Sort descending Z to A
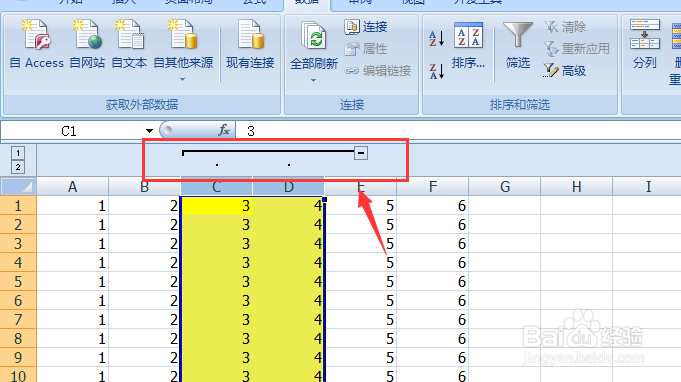This screenshot has height=382, width=681. click(436, 71)
